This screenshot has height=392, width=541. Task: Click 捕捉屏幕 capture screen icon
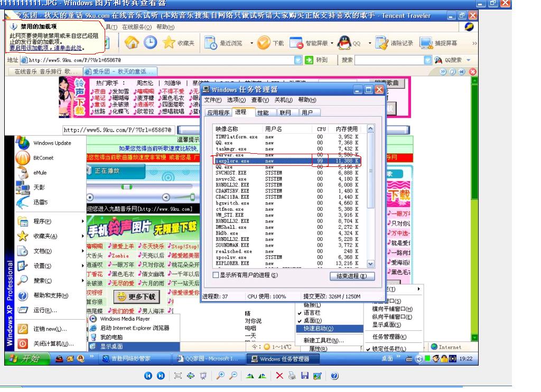426,43
